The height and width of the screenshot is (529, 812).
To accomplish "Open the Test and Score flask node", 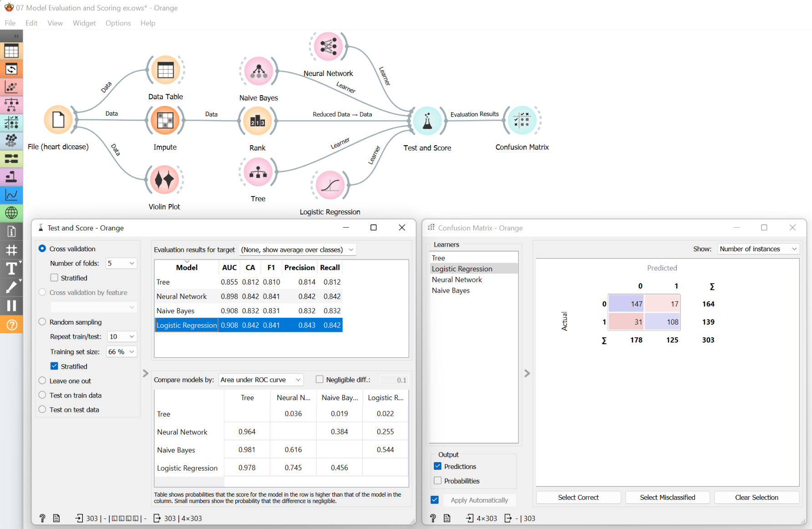I will pos(427,121).
